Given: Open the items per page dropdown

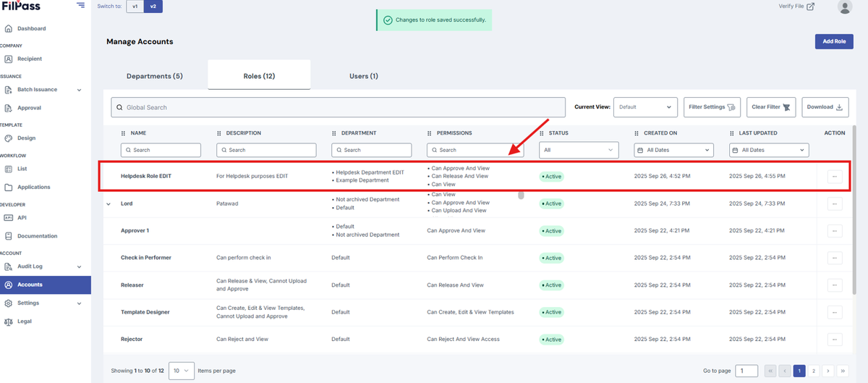Looking at the screenshot, I should [x=182, y=371].
